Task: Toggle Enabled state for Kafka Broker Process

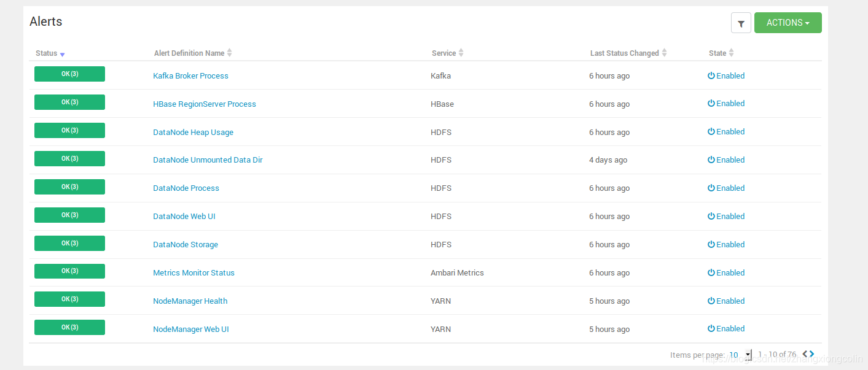Action: tap(726, 76)
